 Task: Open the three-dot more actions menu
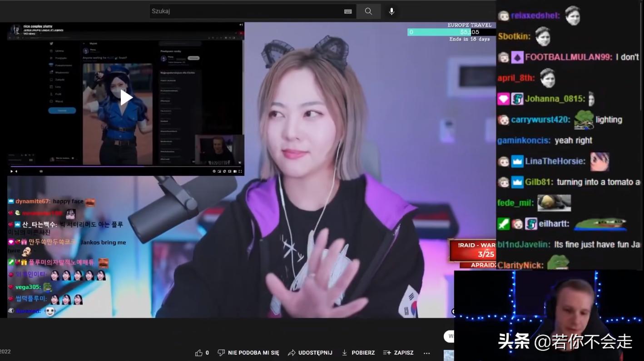[426, 352]
